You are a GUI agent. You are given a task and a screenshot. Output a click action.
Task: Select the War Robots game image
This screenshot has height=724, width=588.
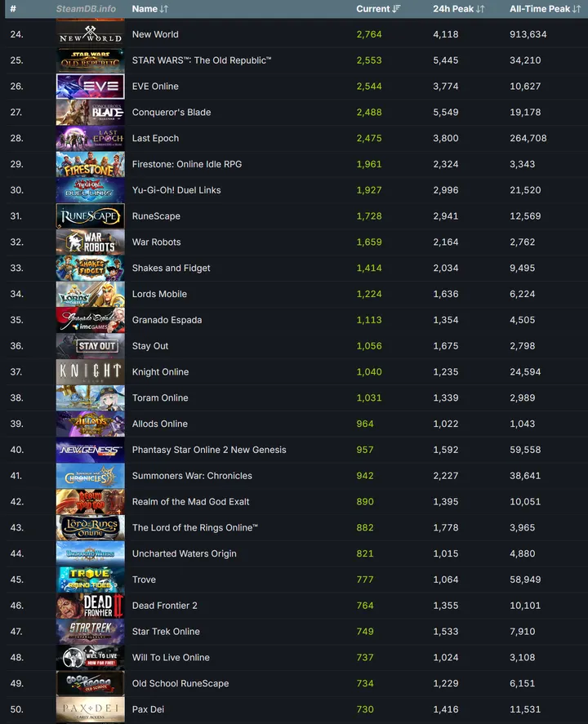[91, 242]
